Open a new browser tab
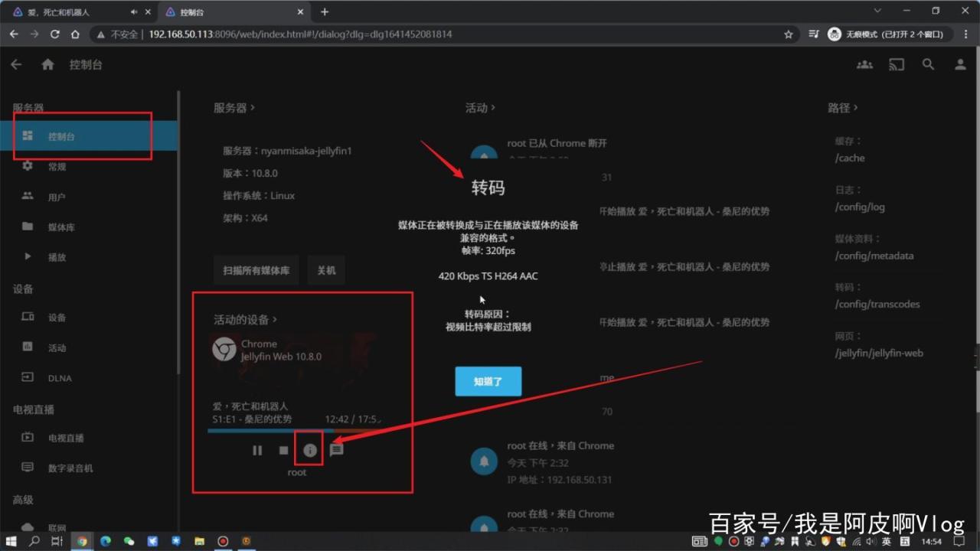Image resolution: width=980 pixels, height=551 pixels. coord(325,11)
